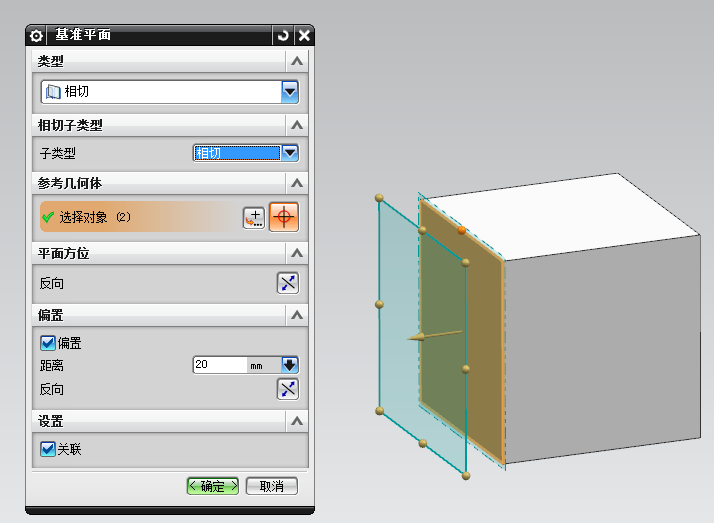Click the orange crosshair select object icon
This screenshot has width=714, height=523.
click(x=284, y=217)
